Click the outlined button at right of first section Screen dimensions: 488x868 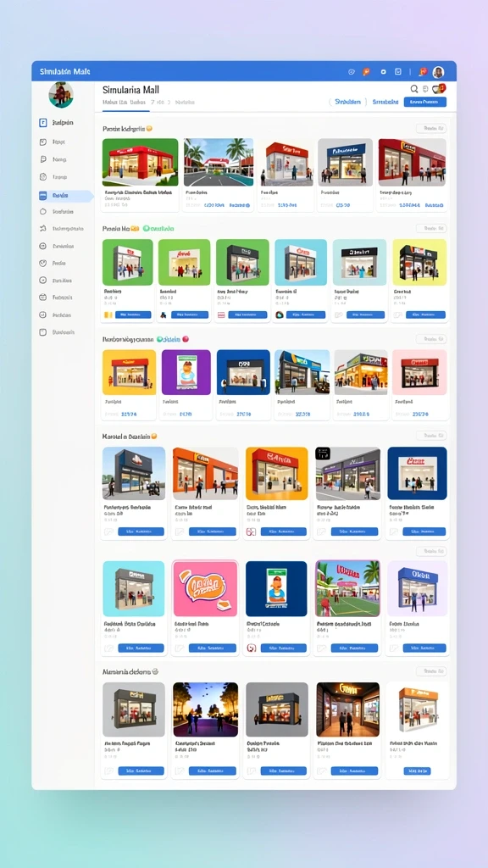431,129
